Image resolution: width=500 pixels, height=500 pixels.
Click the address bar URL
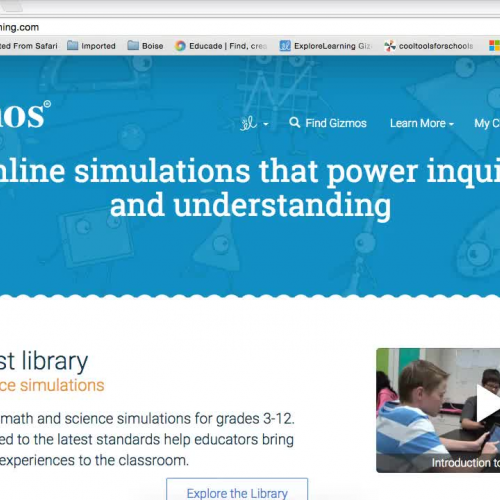click(19, 27)
